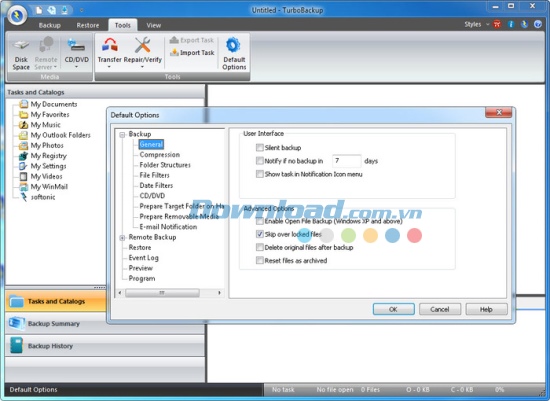Image resolution: width=550 pixels, height=401 pixels.
Task: Click the options tree horizontal scrollbar thumb
Action: [x=162, y=293]
